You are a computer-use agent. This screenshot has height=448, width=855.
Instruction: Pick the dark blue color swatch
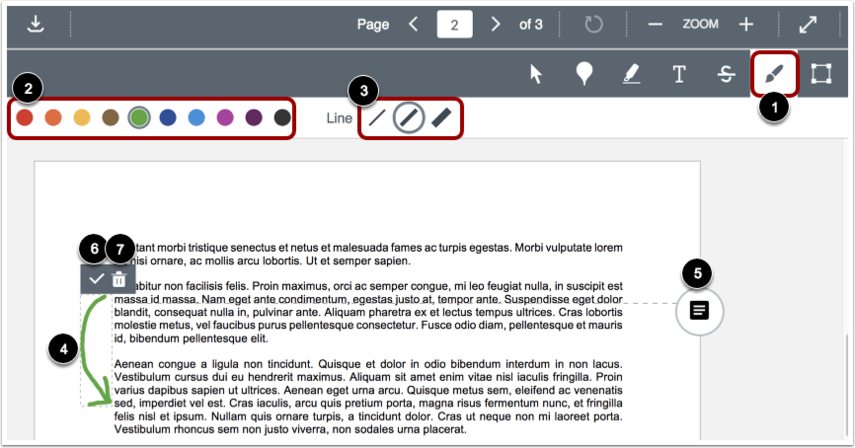[168, 117]
